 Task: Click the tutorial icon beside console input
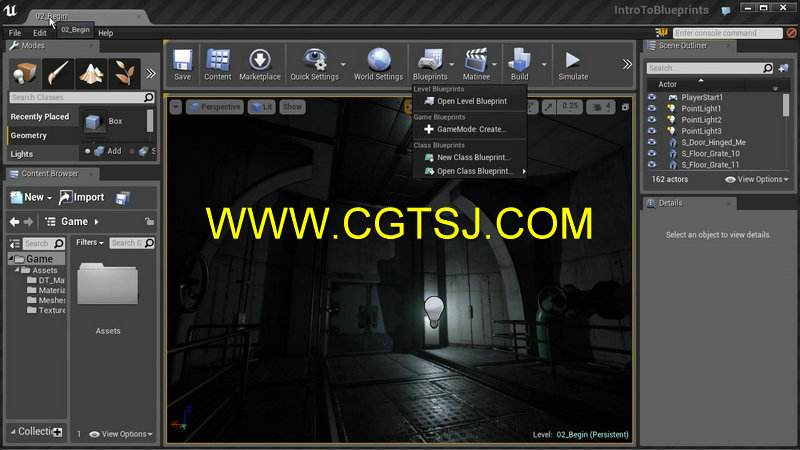pyautogui.click(x=661, y=33)
